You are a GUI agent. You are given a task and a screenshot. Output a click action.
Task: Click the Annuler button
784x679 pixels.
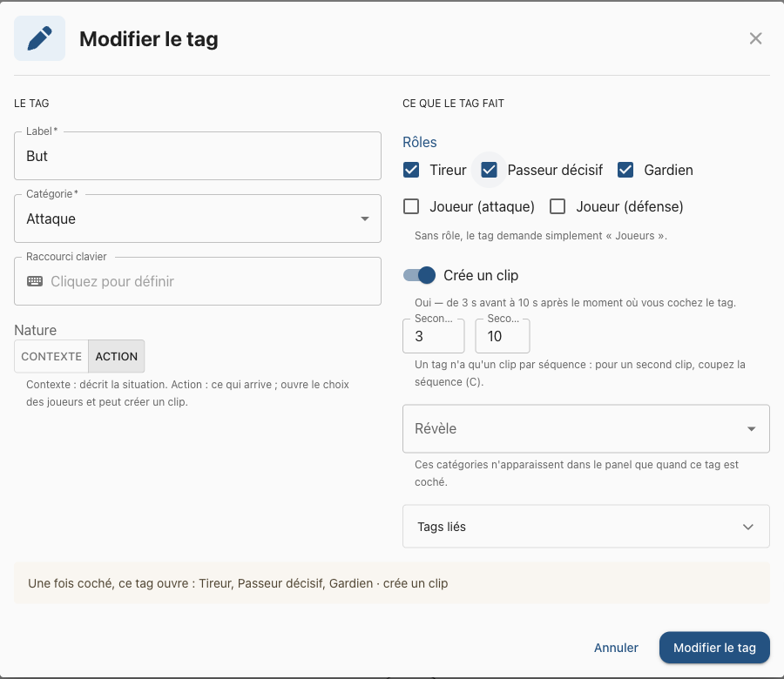click(x=616, y=648)
